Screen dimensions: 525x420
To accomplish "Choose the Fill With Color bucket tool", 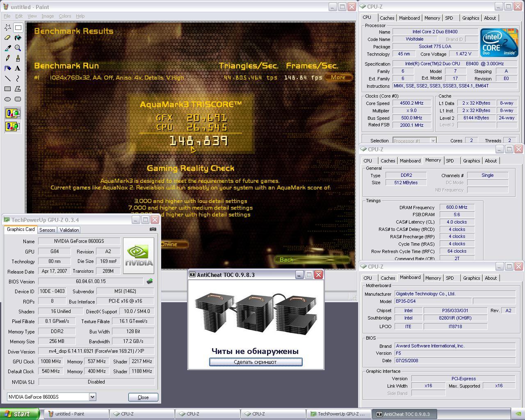I will pyautogui.click(x=18, y=38).
